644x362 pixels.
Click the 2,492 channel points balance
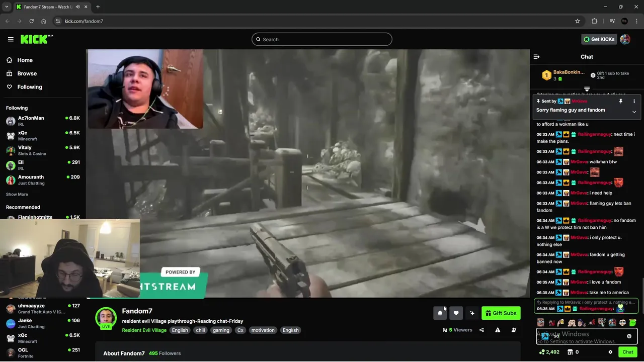point(549,352)
